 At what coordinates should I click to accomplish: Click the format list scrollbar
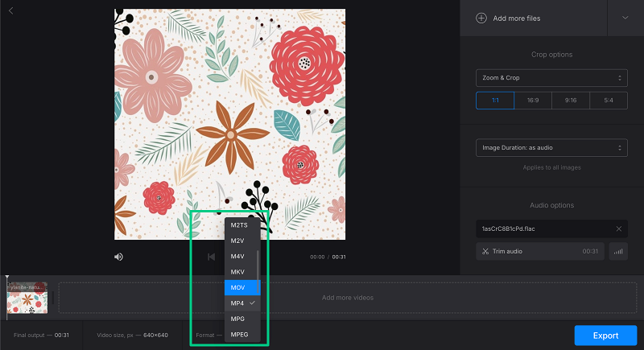coord(258,270)
